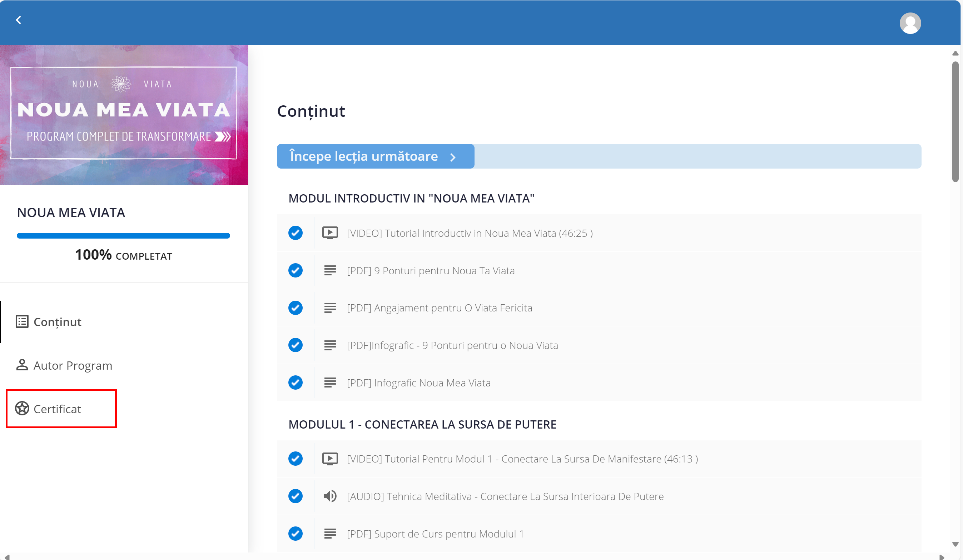Toggle completion check for 9 Ponturi pentru Noua Ta Viata

296,270
